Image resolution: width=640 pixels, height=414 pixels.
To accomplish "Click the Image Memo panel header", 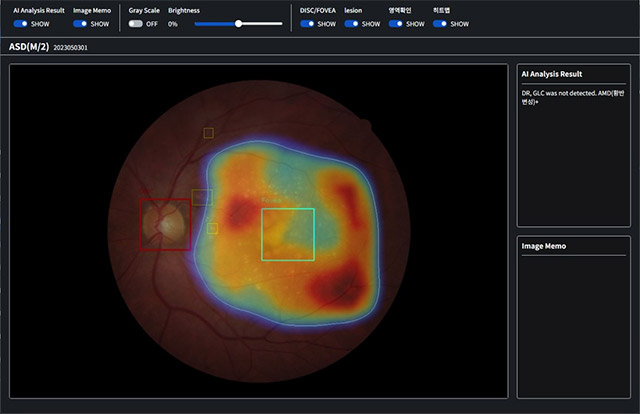I will pyautogui.click(x=545, y=246).
